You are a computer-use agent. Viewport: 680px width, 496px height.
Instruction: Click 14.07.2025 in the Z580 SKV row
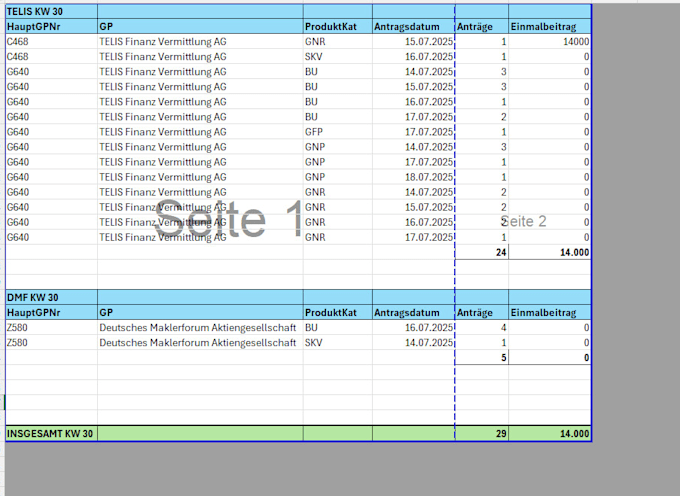pyautogui.click(x=413, y=343)
